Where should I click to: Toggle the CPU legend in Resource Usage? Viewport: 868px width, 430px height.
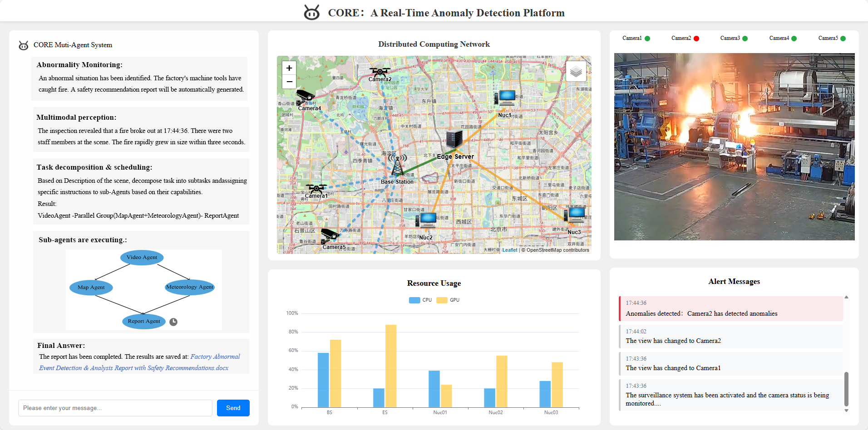coord(420,300)
